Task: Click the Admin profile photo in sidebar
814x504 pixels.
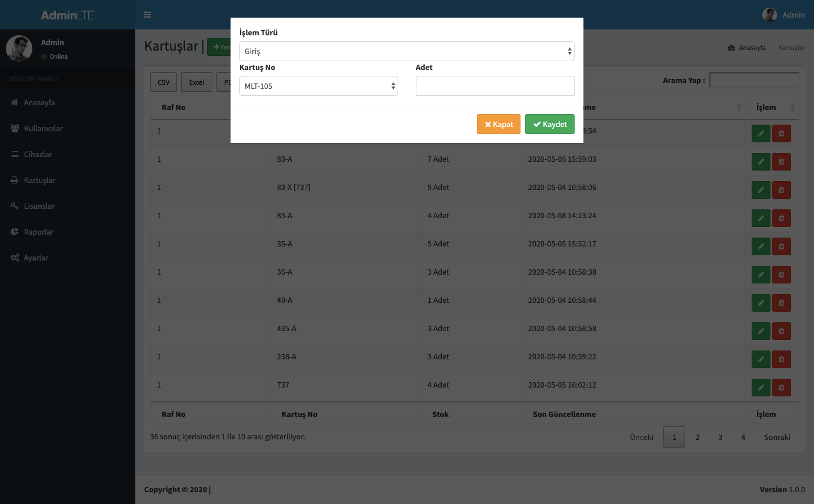Action: tap(19, 49)
